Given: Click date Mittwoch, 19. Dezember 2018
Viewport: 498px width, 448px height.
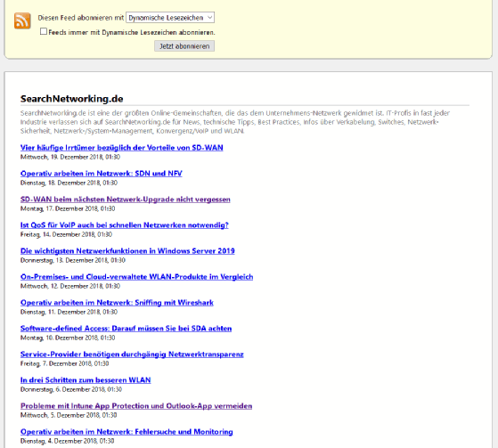Looking at the screenshot, I should click(70, 157).
